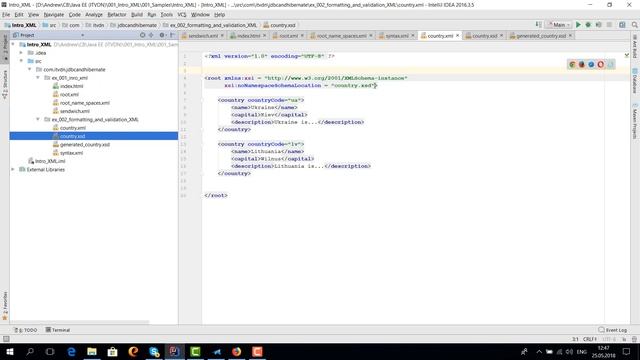Switch to sendwich.xml editor tab
This screenshot has height=360, width=640.
point(203,36)
